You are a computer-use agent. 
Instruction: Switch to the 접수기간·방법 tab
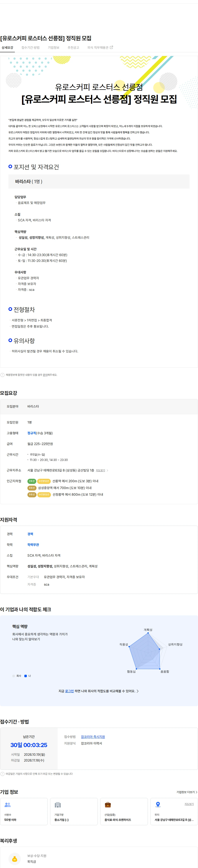click(x=30, y=48)
